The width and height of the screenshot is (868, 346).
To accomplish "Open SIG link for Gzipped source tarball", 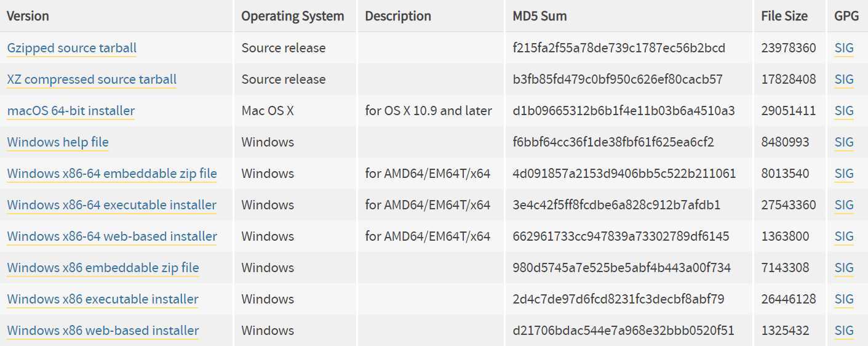I will [x=844, y=48].
